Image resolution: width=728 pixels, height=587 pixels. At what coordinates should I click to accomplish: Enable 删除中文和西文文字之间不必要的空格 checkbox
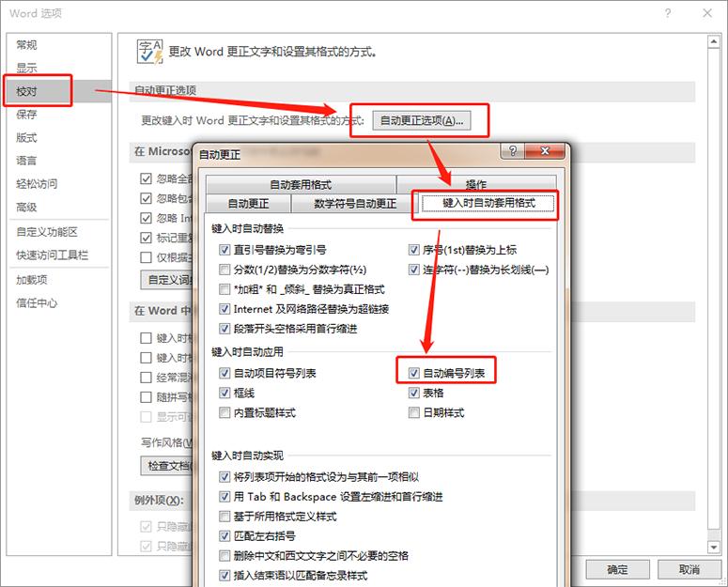pyautogui.click(x=225, y=556)
